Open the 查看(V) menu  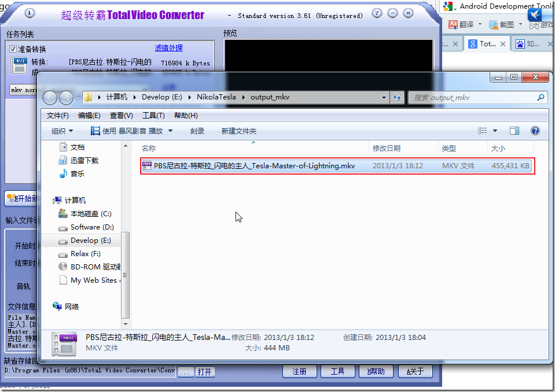tap(122, 116)
